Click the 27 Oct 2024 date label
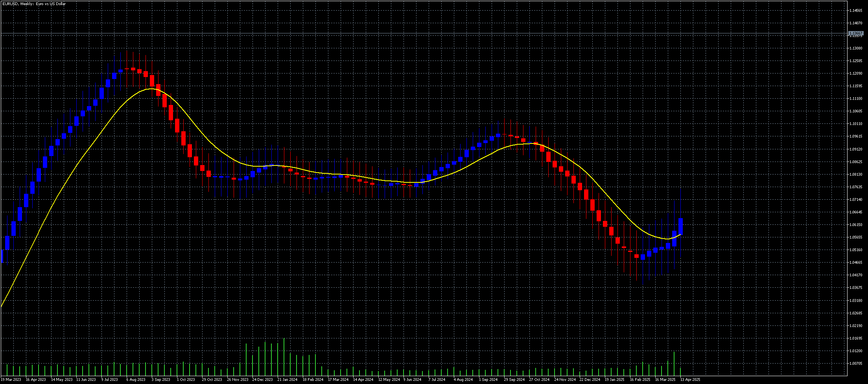The height and width of the screenshot is (384, 868). [539, 380]
